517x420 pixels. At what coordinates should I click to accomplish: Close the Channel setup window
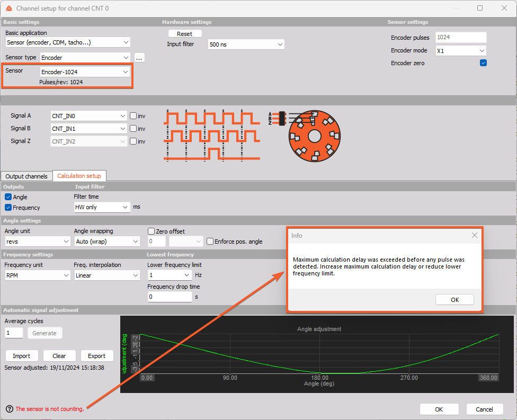pyautogui.click(x=504, y=8)
